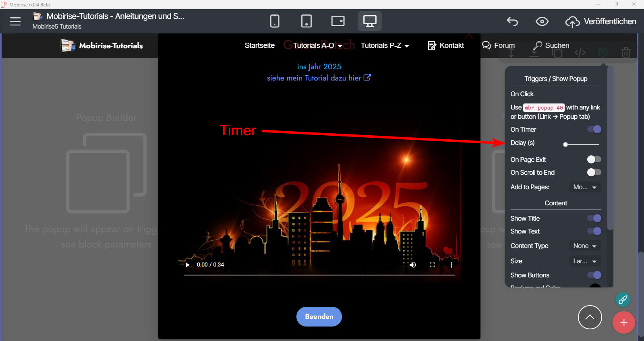644x341 pixels.
Task: Click the block parameters panel scrollbar
Action: pos(610,149)
